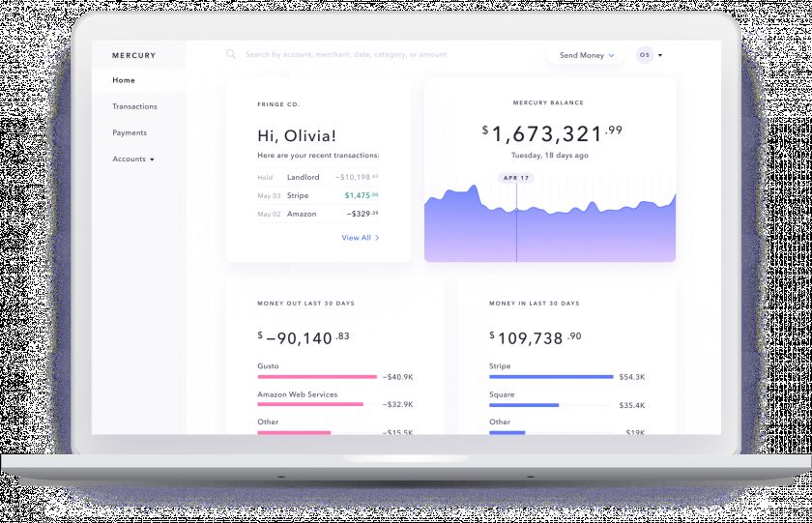Click the MERCURY BALANCE heading
812x523 pixels.
(548, 102)
